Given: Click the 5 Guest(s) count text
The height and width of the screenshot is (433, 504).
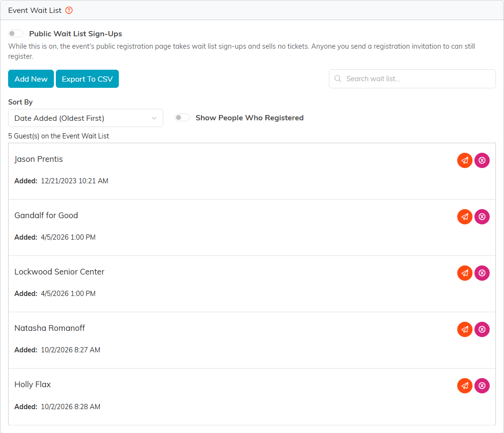Looking at the screenshot, I should coord(59,136).
